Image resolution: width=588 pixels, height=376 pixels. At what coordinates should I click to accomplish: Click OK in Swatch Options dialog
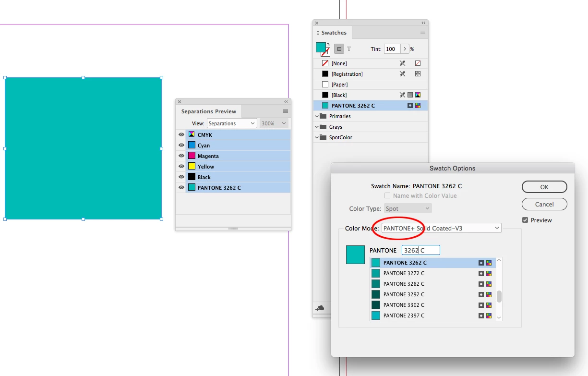[x=544, y=187]
